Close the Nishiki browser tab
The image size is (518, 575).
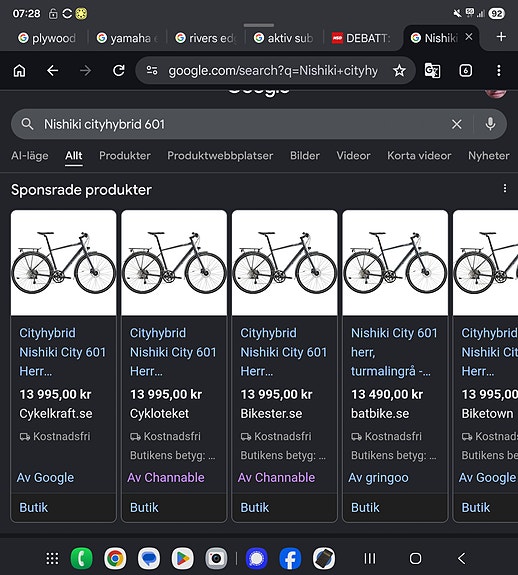[469, 37]
